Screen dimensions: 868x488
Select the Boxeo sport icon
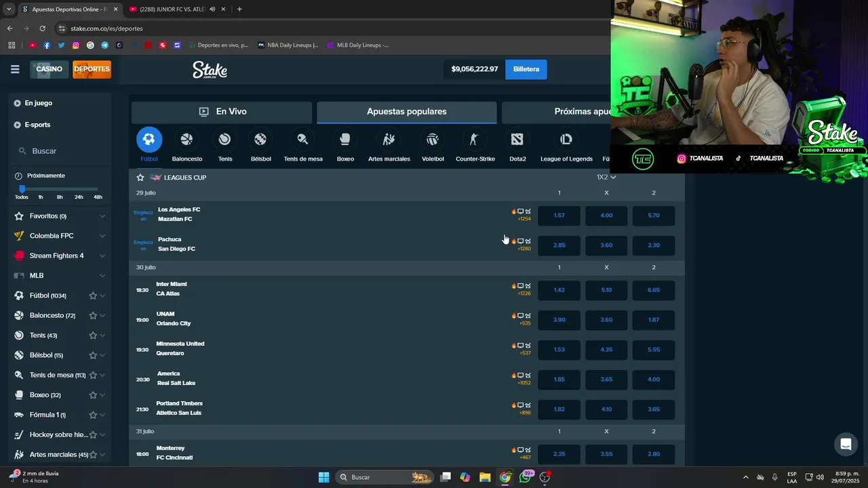tap(345, 140)
